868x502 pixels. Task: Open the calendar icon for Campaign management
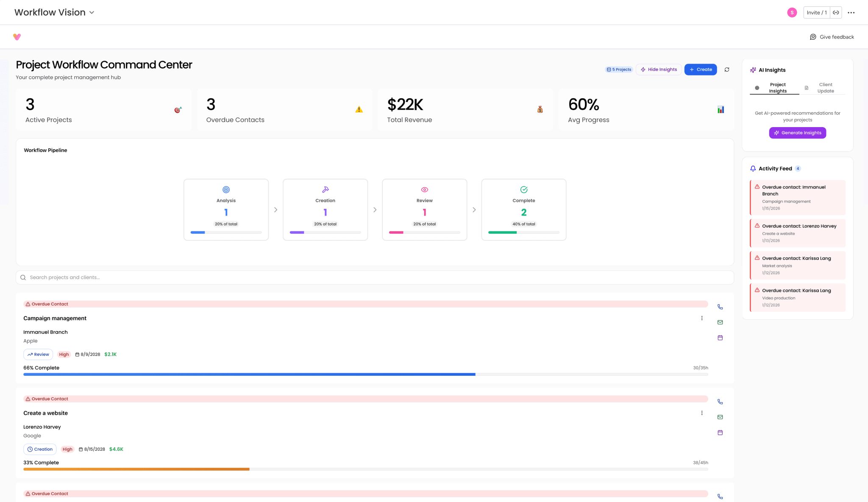coord(720,338)
